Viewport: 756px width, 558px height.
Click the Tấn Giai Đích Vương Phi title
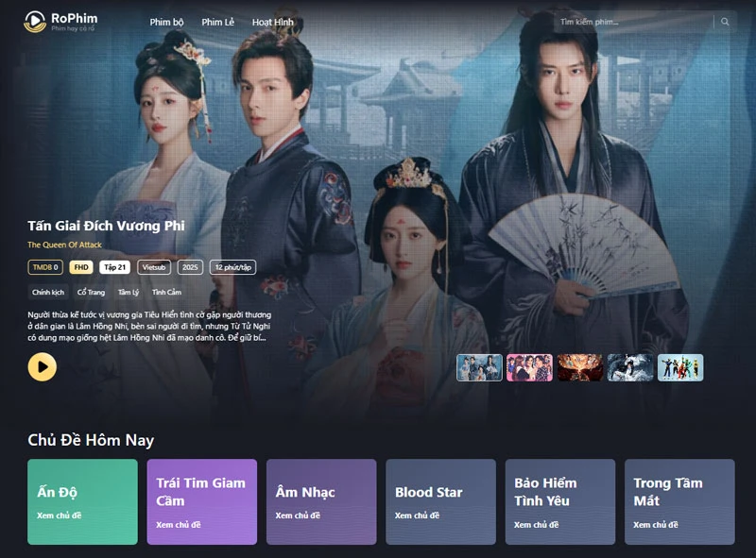click(x=106, y=226)
